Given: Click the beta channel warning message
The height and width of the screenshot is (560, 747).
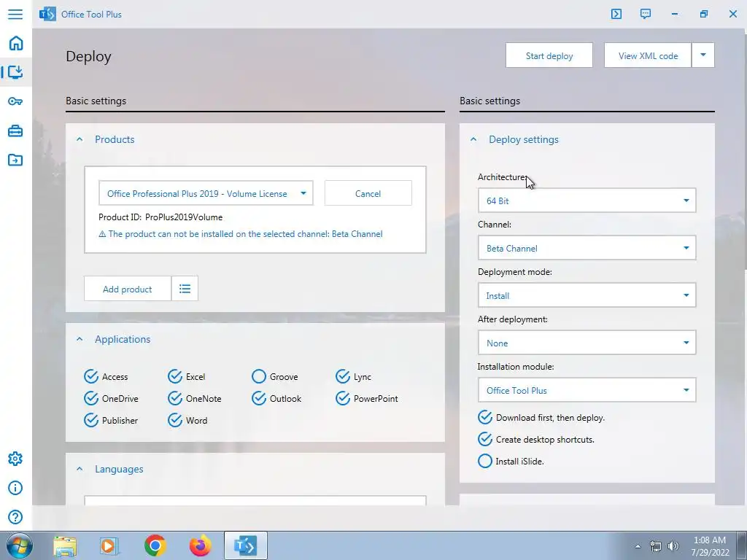Looking at the screenshot, I should coord(241,234).
